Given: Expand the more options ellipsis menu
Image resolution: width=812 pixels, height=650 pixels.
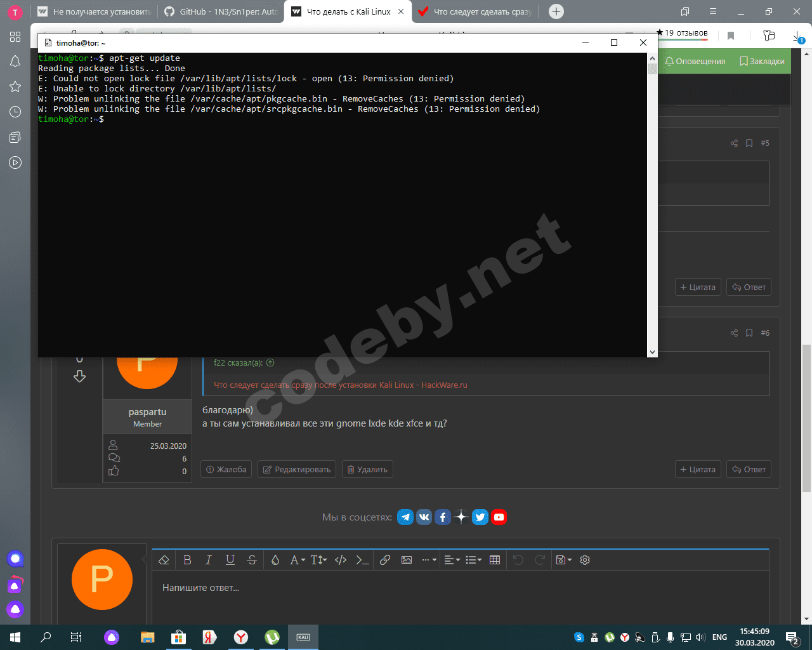Looking at the screenshot, I should [x=429, y=560].
